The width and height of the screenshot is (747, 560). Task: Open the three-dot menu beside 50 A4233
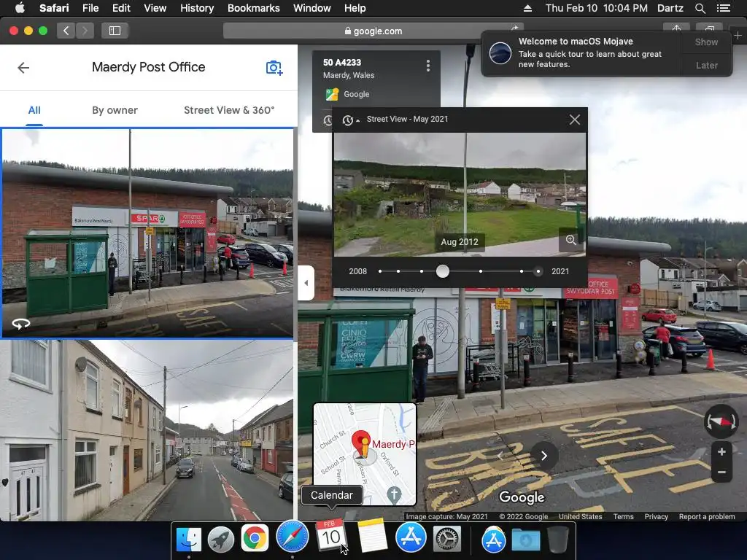pyautogui.click(x=427, y=66)
